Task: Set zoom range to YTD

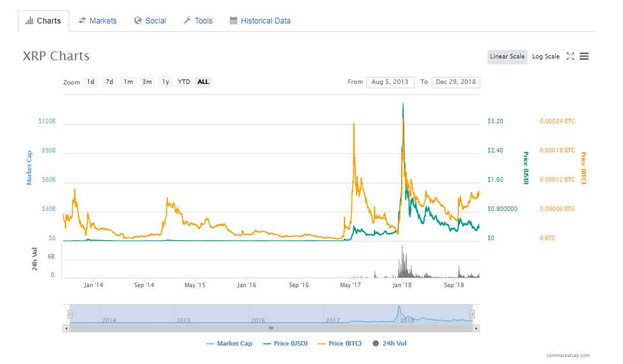Action: (184, 82)
